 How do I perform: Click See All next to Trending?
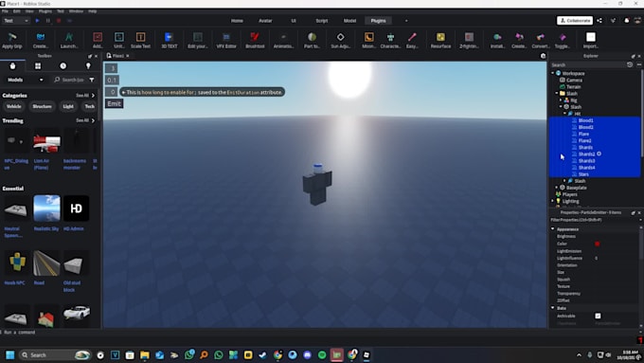[x=85, y=120]
